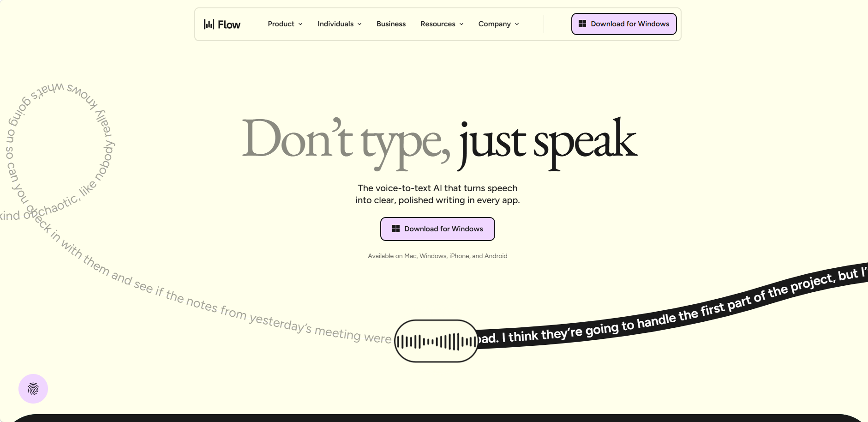Click the voice waveform pill
868x422 pixels.
pyautogui.click(x=437, y=341)
